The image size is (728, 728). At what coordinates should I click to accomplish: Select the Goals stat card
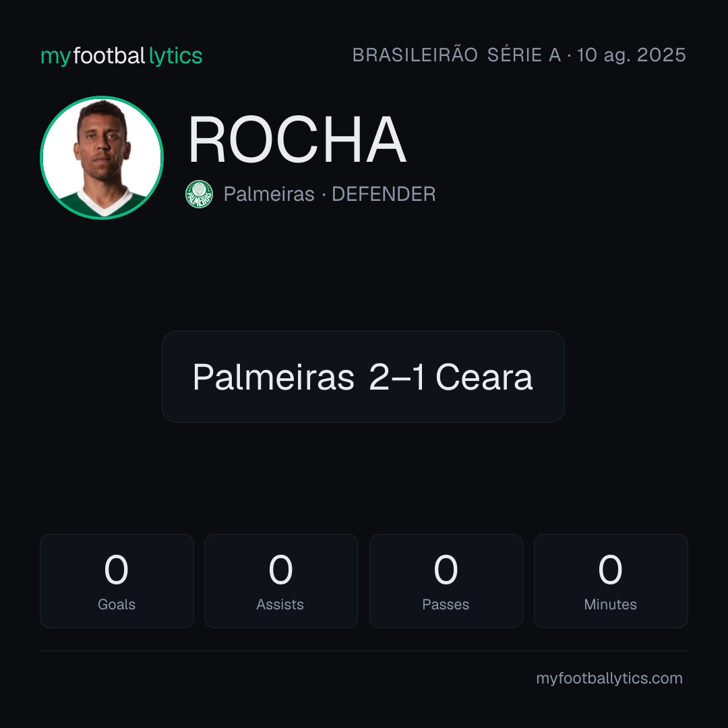coord(117,581)
